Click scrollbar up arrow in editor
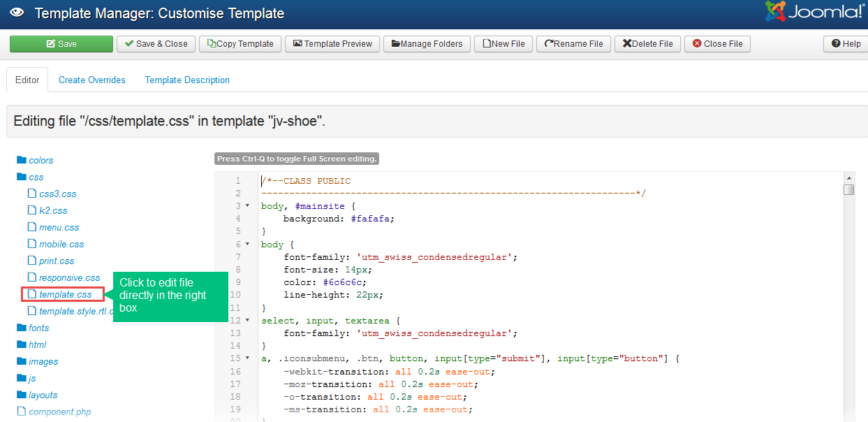Viewport: 868px width, 422px height. (848, 178)
